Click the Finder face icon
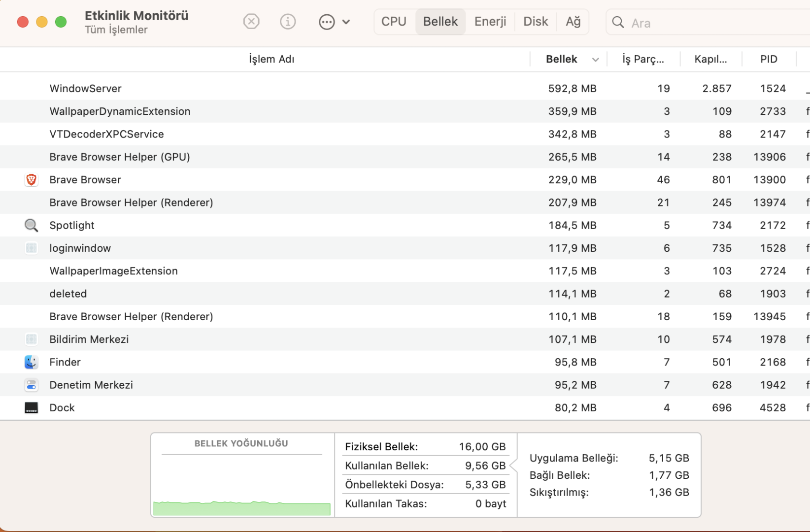Viewport: 810px width, 532px height. pos(31,362)
